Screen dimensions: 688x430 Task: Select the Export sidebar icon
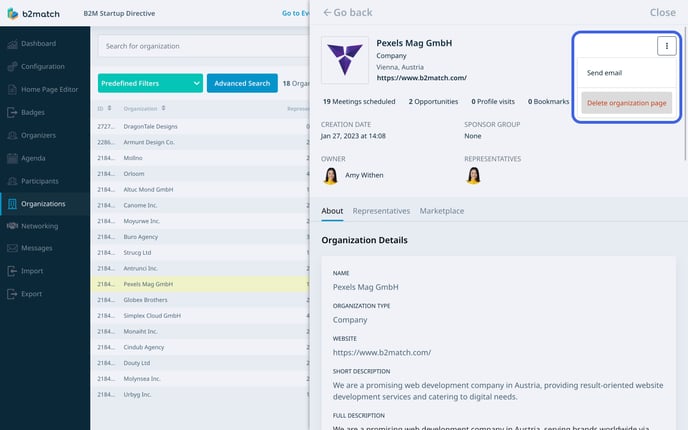pos(12,294)
